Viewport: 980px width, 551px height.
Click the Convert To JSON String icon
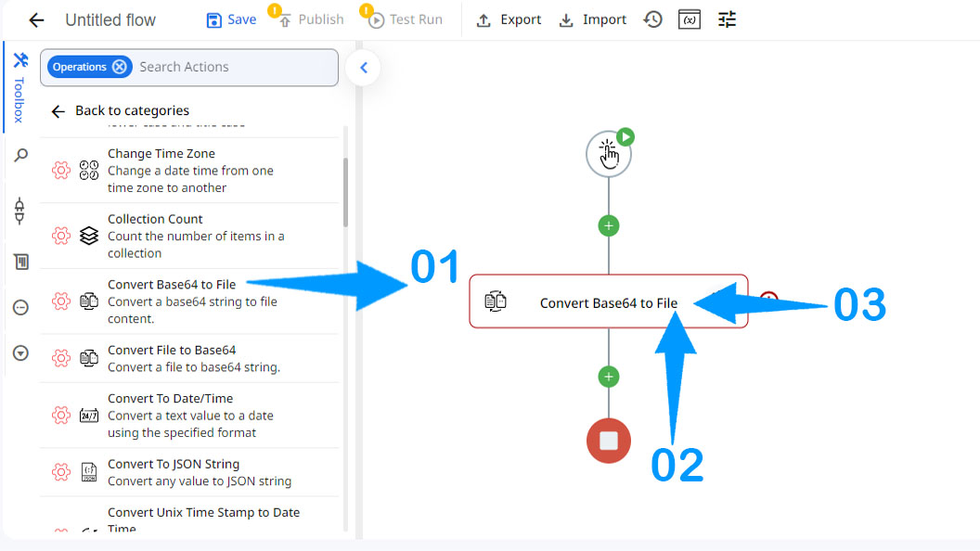click(x=89, y=471)
